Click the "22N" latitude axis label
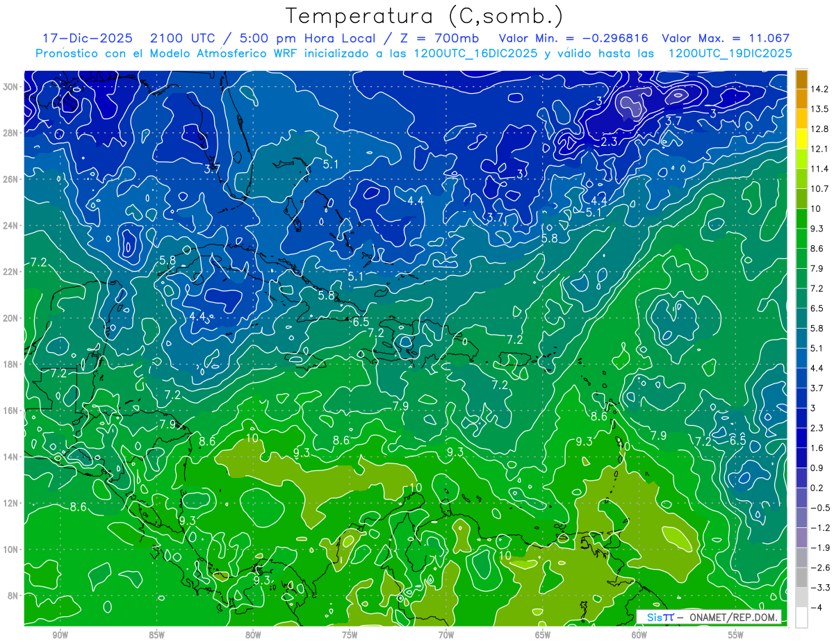 10,272
